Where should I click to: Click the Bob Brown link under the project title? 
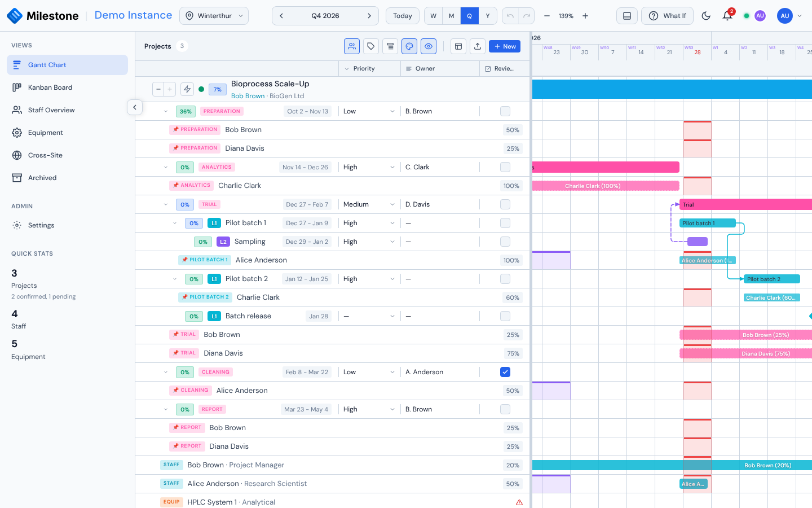pos(248,96)
